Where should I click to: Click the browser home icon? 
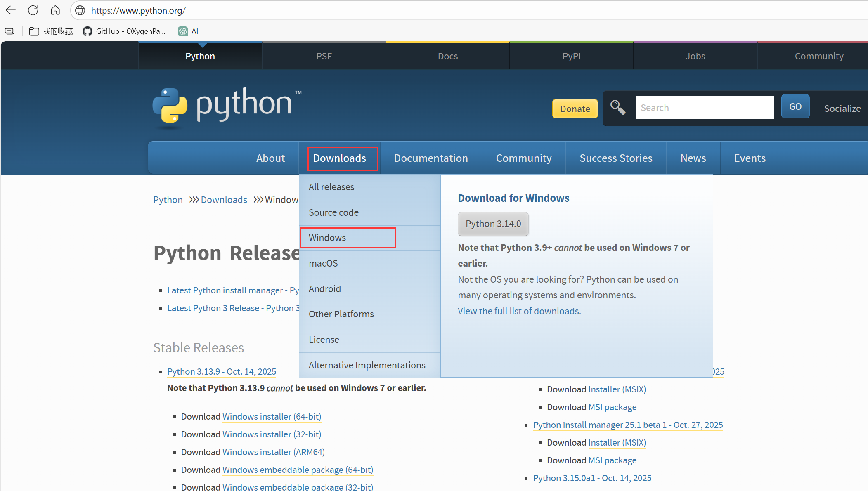55,10
